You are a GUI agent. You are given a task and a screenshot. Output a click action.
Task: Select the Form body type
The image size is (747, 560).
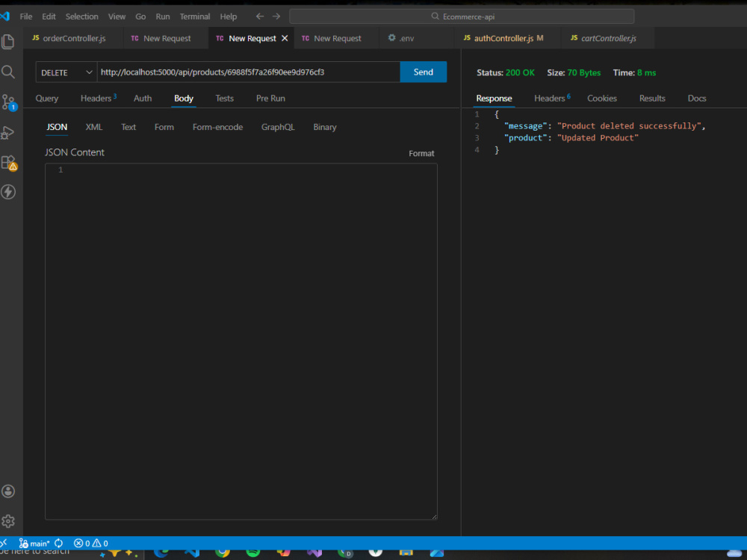point(164,127)
